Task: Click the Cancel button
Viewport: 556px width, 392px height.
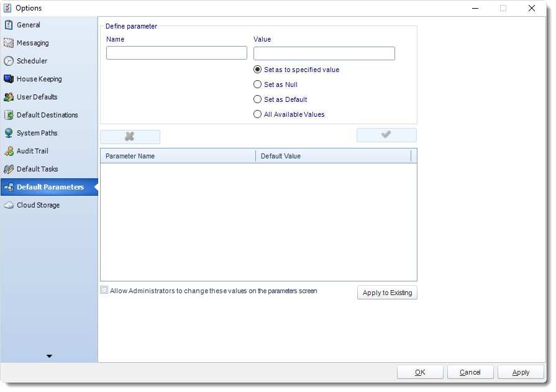Action: click(x=470, y=372)
